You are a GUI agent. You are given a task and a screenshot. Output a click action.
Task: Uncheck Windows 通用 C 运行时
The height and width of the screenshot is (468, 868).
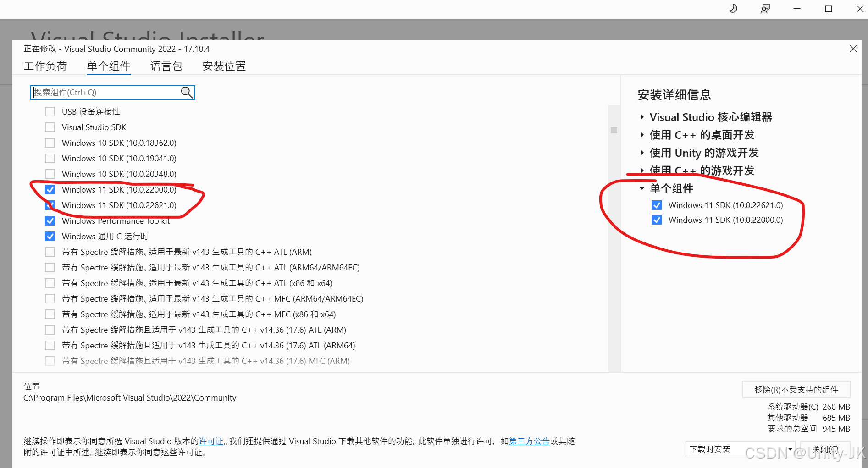pyautogui.click(x=50, y=236)
